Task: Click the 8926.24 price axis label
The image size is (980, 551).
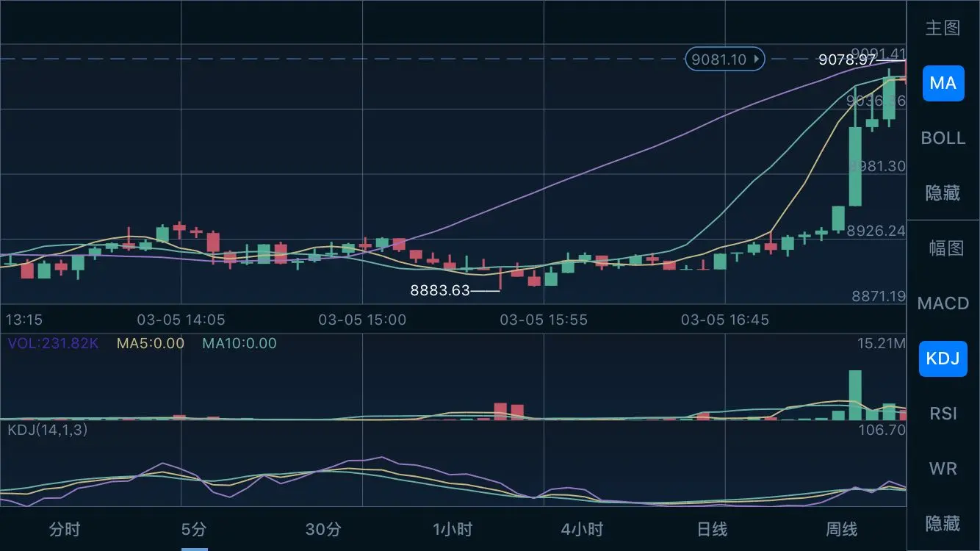Action: point(876,231)
